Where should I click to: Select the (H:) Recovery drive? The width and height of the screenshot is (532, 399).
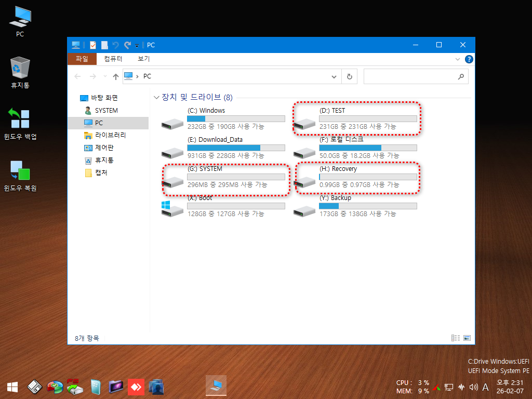356,177
